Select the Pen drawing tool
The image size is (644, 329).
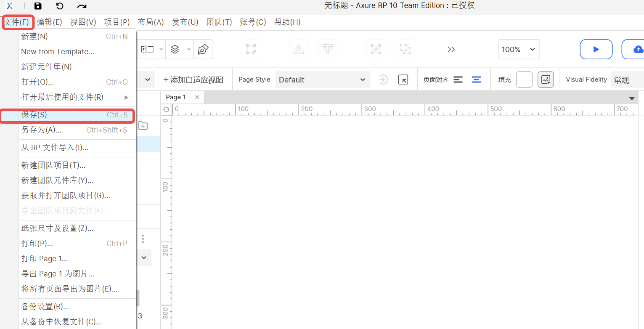[x=203, y=49]
